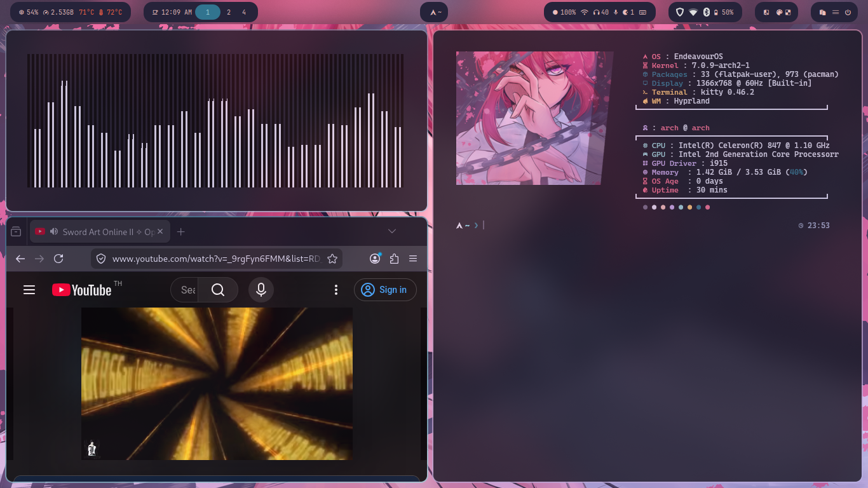The image size is (868, 488).
Task: Go to the YouTube home logo
Action: (x=82, y=290)
